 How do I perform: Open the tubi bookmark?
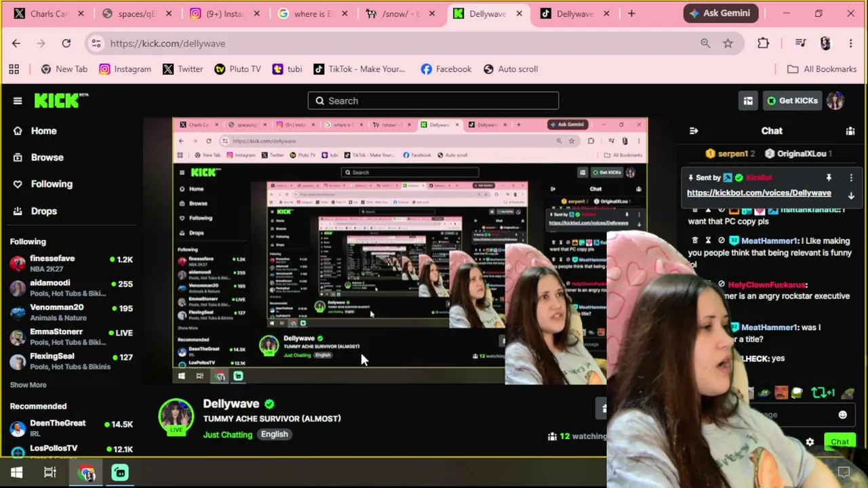point(288,69)
